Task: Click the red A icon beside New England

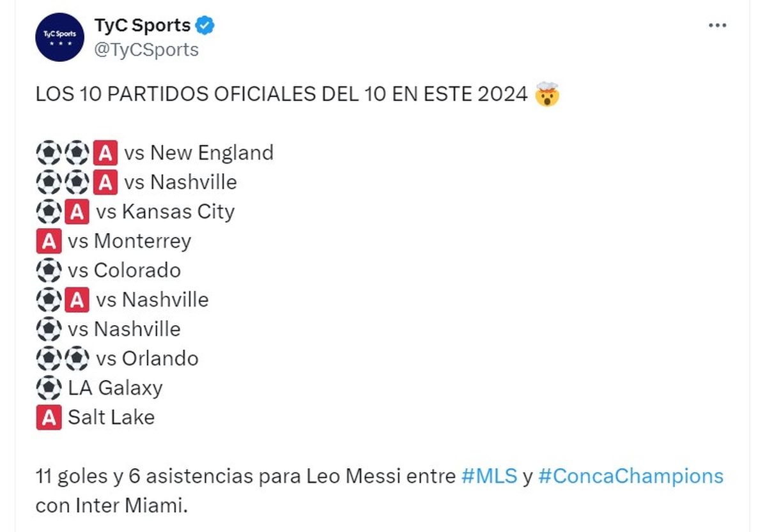Action: (x=105, y=153)
